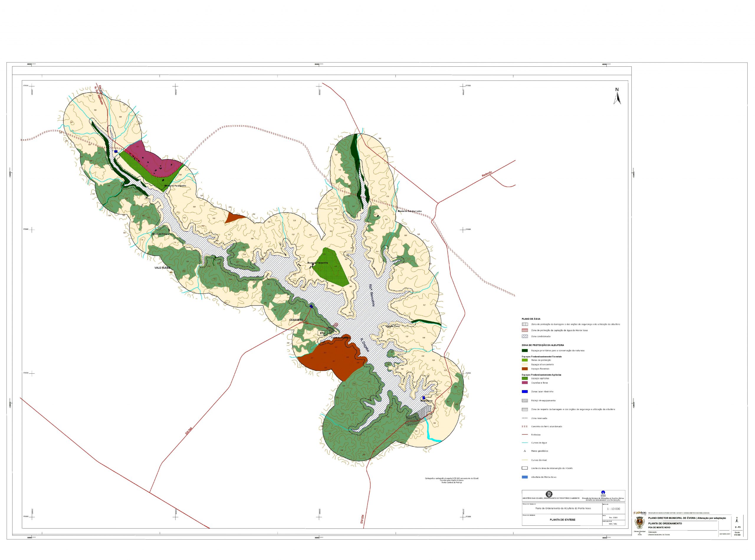Click the Courelas e foros magenta swatch

525,383
